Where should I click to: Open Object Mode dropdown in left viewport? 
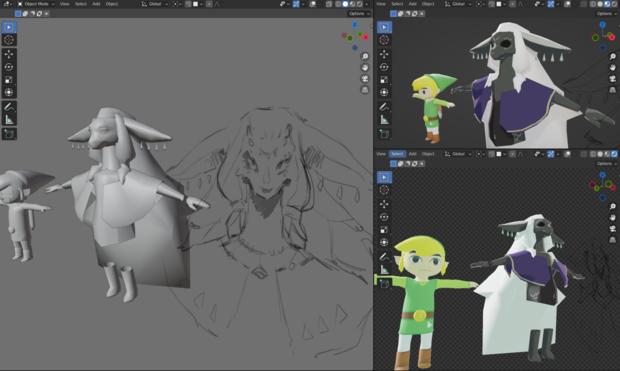click(x=36, y=4)
